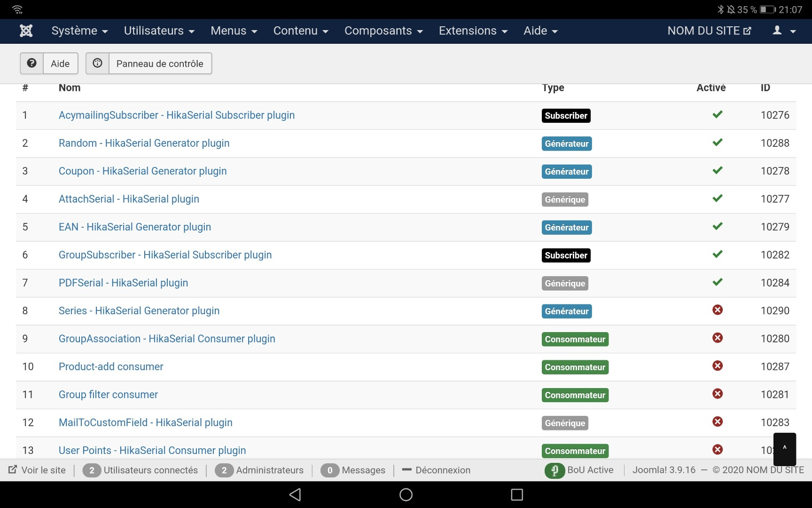The height and width of the screenshot is (508, 812).
Task: Click Voir le site footer link
Action: tap(37, 470)
